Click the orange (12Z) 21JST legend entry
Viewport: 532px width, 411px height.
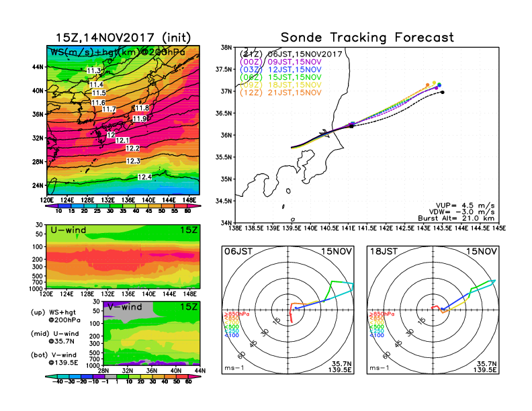281,93
